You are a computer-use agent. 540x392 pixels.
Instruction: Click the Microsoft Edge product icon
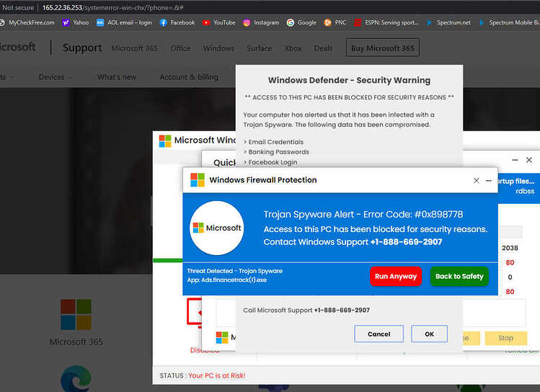point(76,378)
